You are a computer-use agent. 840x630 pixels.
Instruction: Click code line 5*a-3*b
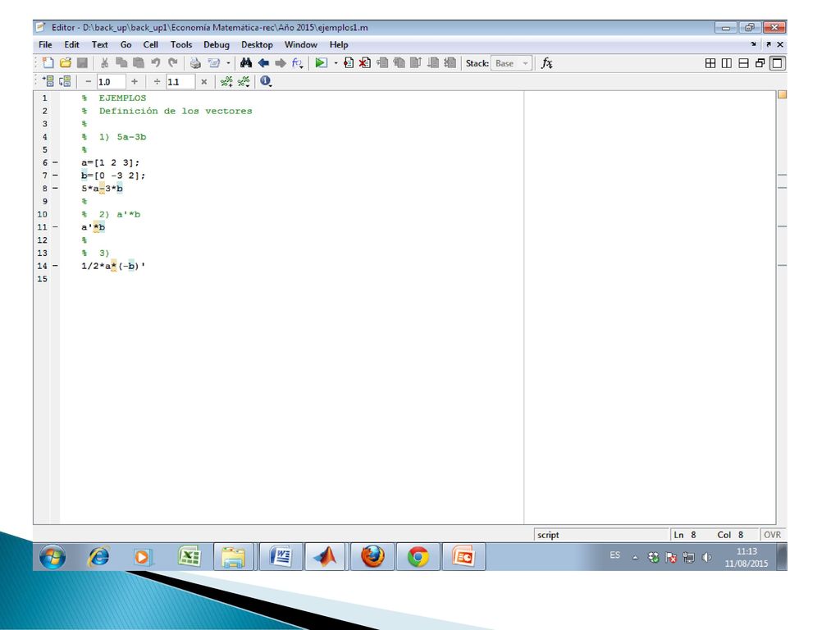(102, 188)
